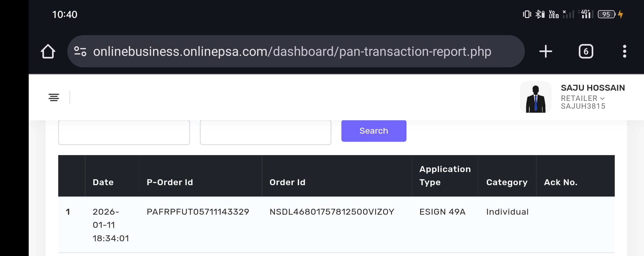The width and height of the screenshot is (644, 256).
Task: Open site info icon in address bar
Action: click(x=80, y=51)
